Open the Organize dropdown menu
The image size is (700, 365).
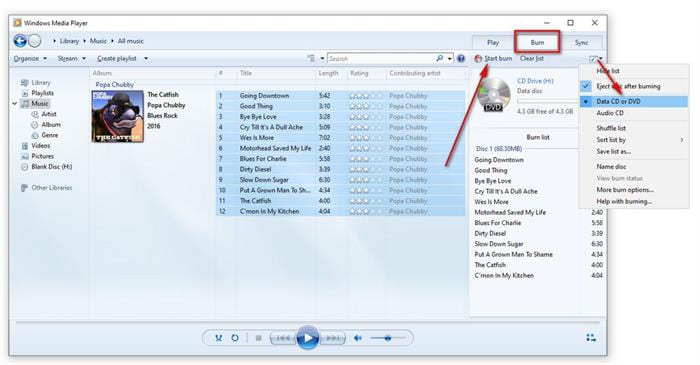[x=30, y=58]
